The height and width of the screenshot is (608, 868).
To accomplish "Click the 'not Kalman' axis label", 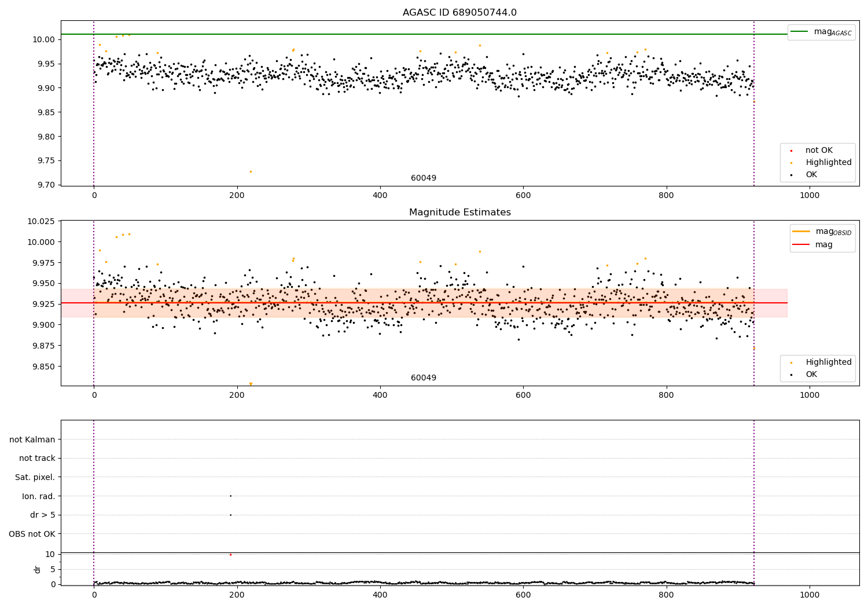I will pos(32,439).
